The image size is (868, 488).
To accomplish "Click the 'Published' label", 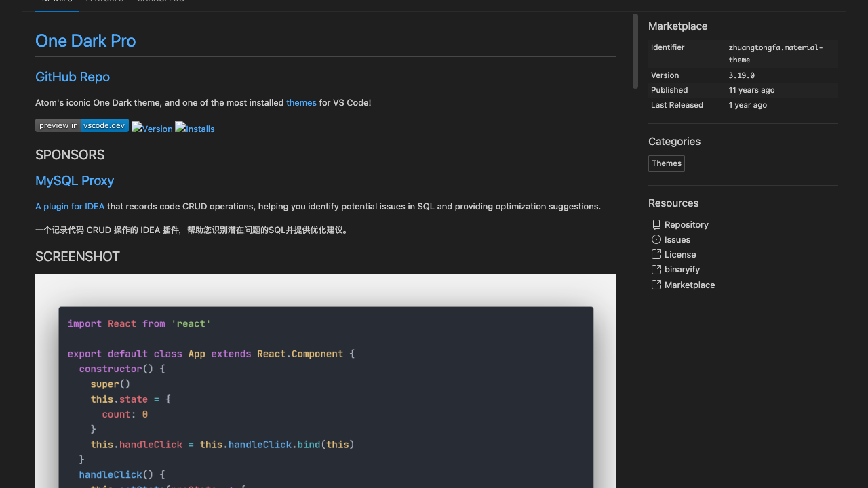I will [x=669, y=90].
